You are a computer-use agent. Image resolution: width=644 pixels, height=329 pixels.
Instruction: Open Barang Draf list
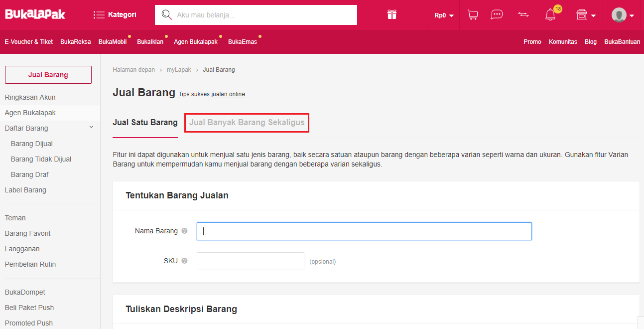pyautogui.click(x=30, y=174)
